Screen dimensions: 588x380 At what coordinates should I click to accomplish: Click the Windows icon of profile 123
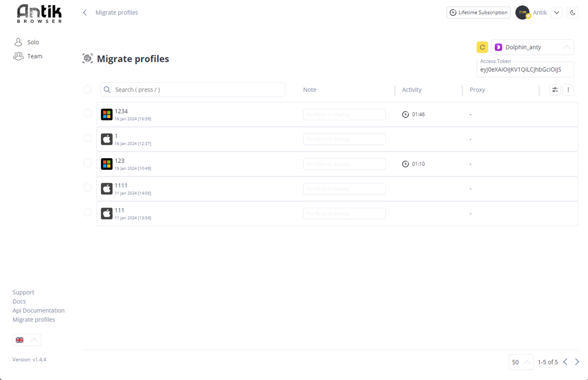(x=107, y=164)
